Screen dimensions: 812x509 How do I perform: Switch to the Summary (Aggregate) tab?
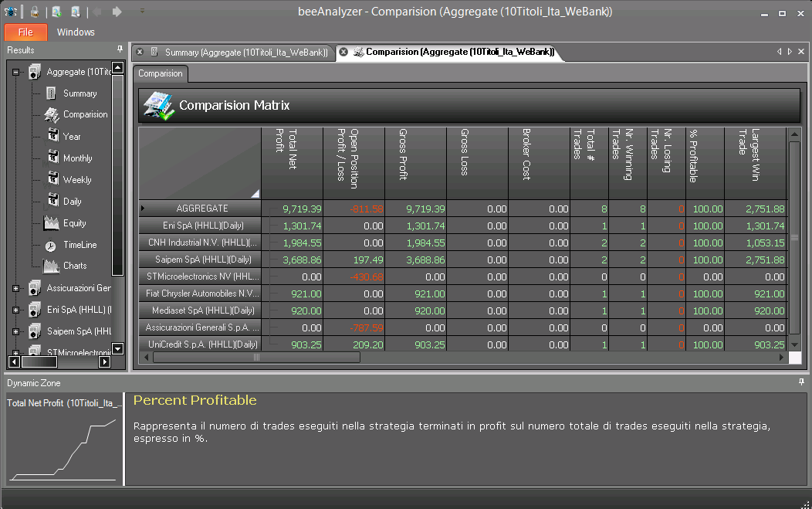246,53
